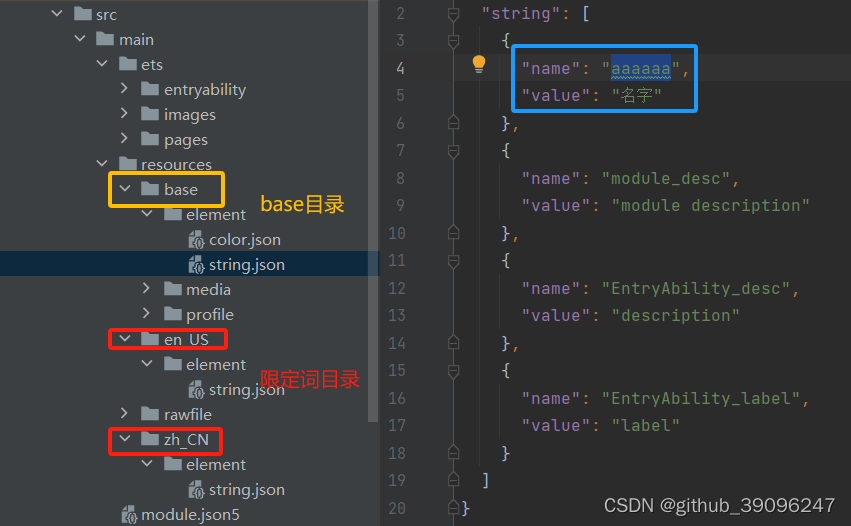
Task: Click the "module description" string value
Action: 710,206
